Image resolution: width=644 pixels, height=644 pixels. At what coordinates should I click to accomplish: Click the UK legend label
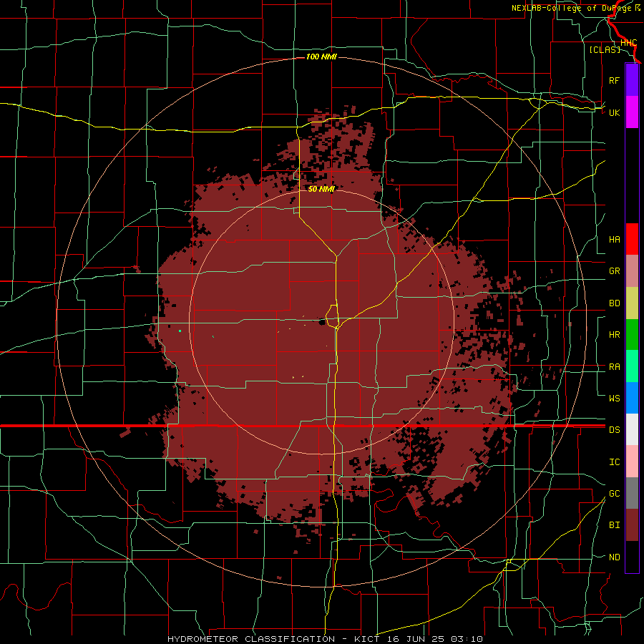615,112
